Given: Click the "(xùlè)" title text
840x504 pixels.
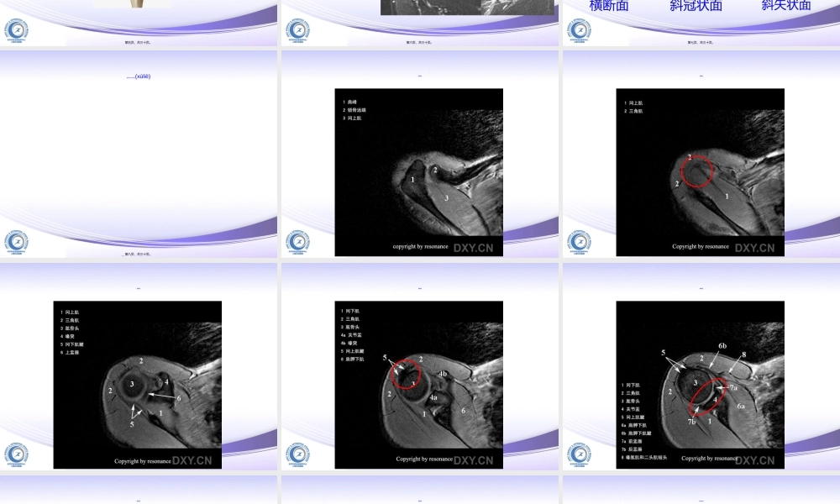Looking at the screenshot, I should click(139, 76).
